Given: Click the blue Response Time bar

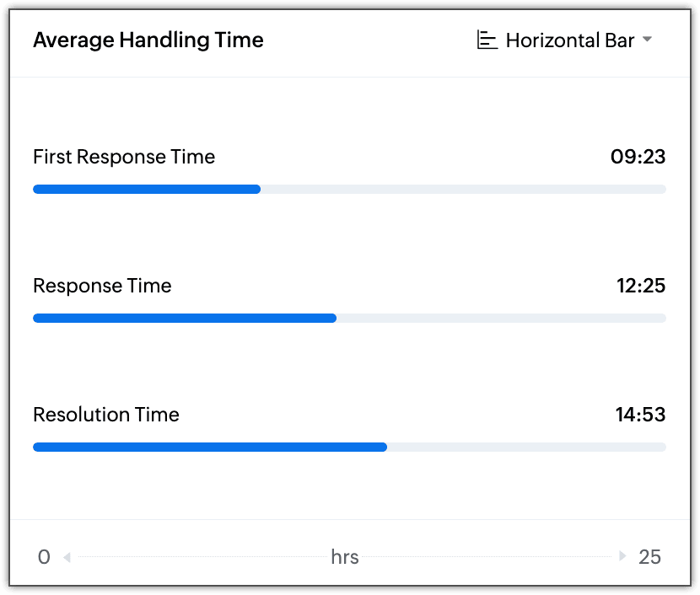Looking at the screenshot, I should point(185,318).
